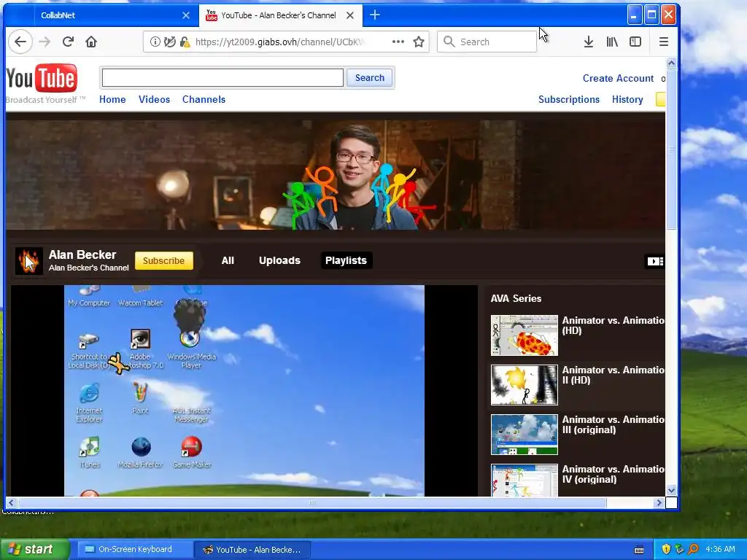747x560 pixels.
Task: Click the Create Account link
Action: tap(618, 78)
